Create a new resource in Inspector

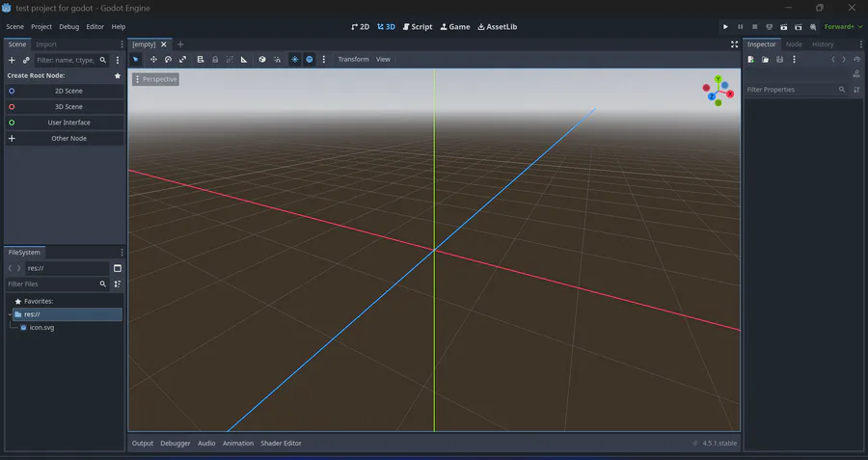point(750,59)
